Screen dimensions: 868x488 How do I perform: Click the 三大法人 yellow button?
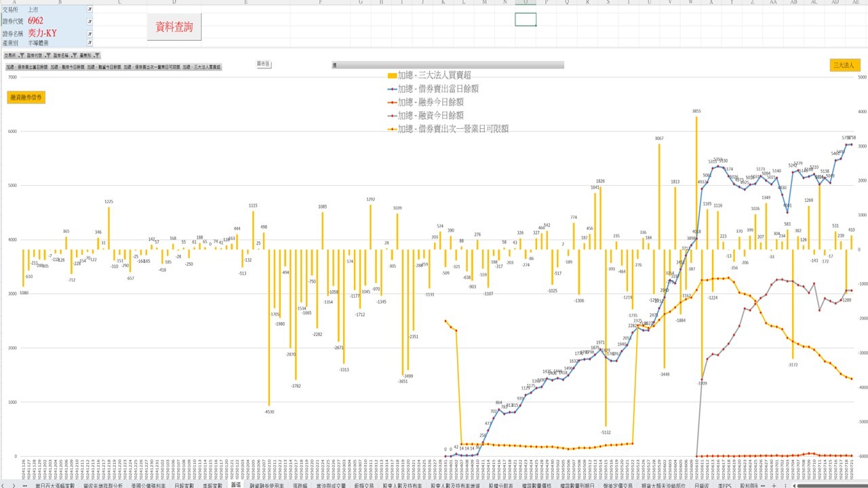click(845, 65)
